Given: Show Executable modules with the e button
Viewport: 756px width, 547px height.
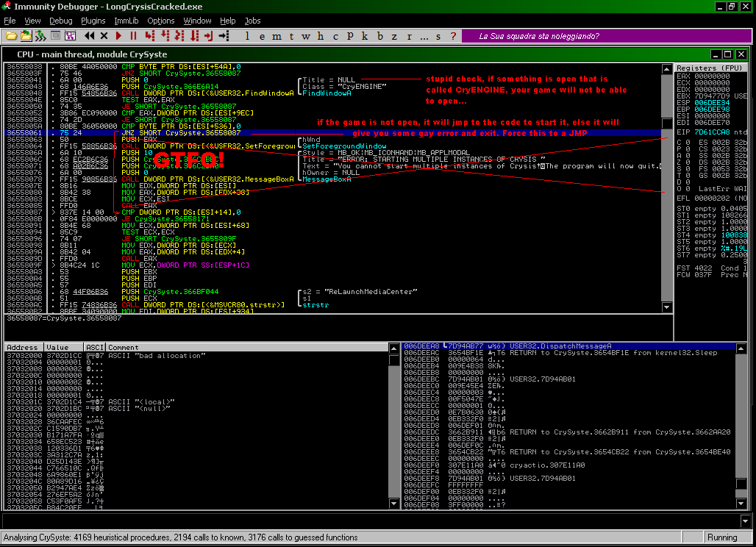Looking at the screenshot, I should (x=262, y=36).
